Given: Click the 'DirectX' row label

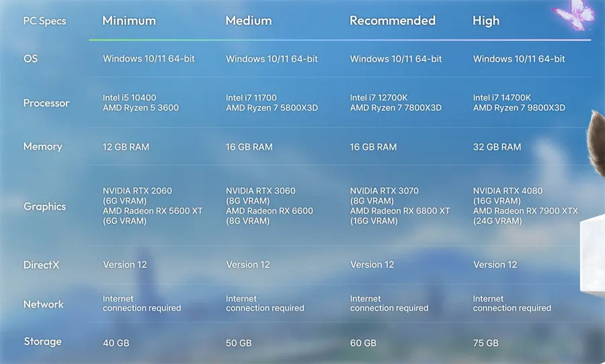Looking at the screenshot, I should pos(41,265).
